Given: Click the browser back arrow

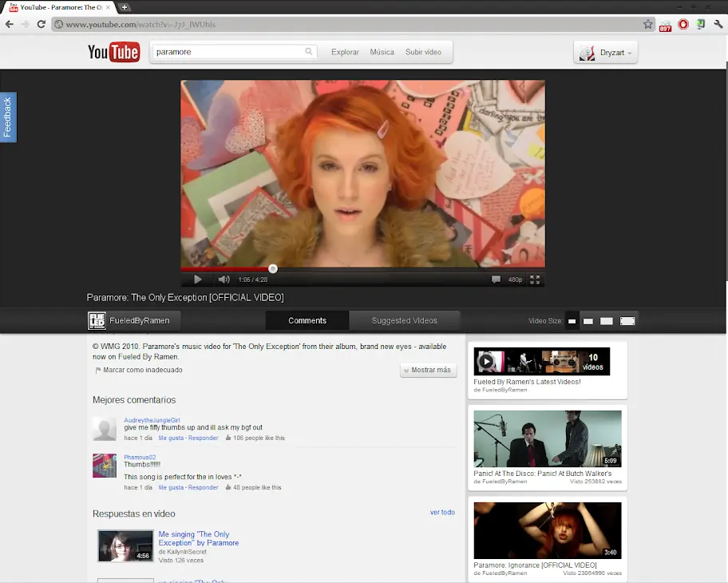Looking at the screenshot, I should pos(10,24).
